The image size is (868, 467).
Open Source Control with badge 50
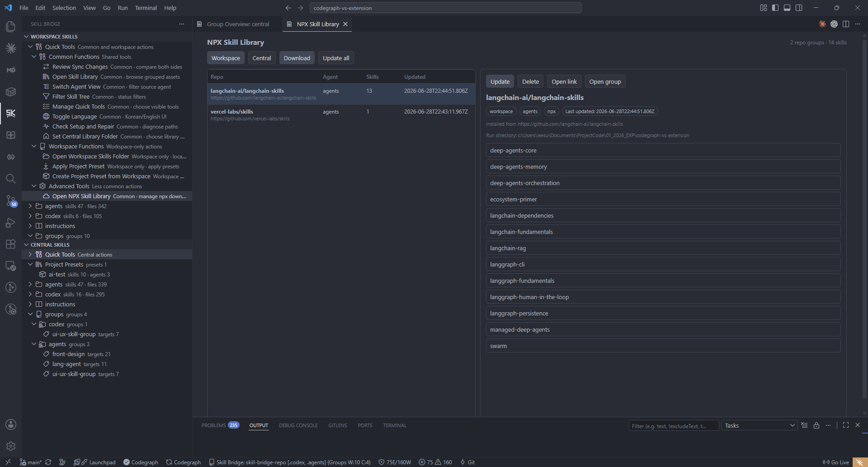coord(11,200)
